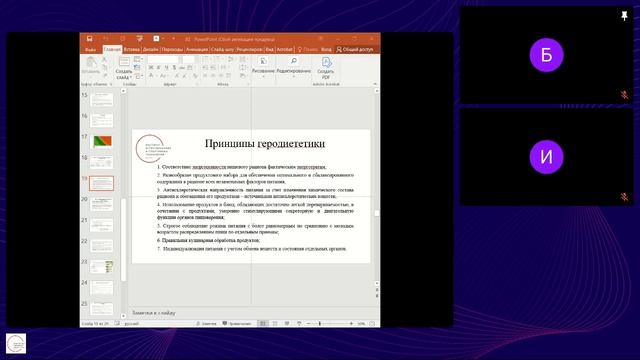Screen dimensions: 640x360
Task: Select slide 15 thumbnail
Action: coord(101,100)
